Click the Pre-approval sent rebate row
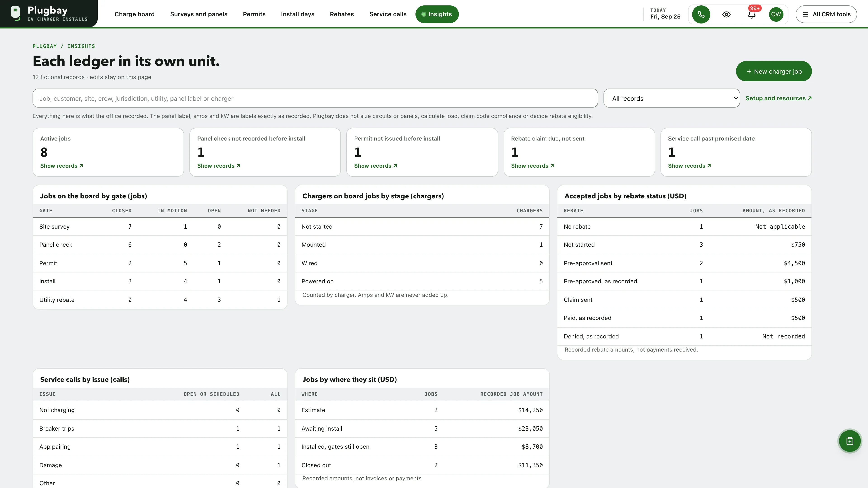 (684, 263)
